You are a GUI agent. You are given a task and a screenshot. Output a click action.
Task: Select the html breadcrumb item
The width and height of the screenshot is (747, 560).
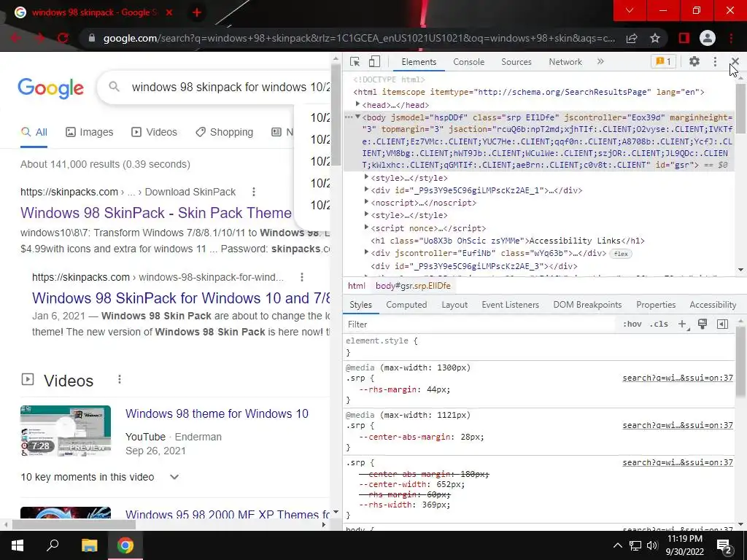356,286
